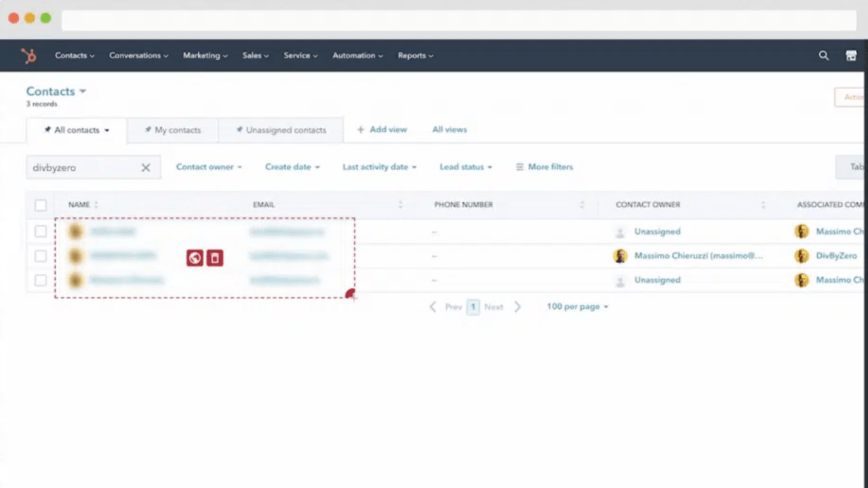Change the 100 per page setting

pos(577,307)
